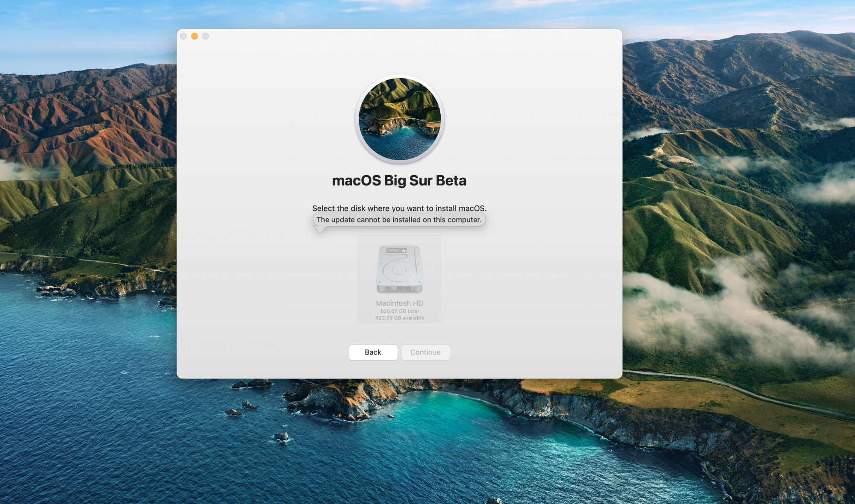Click the 'macOS Big Sur Beta' title
The width and height of the screenshot is (855, 504).
pyautogui.click(x=399, y=181)
